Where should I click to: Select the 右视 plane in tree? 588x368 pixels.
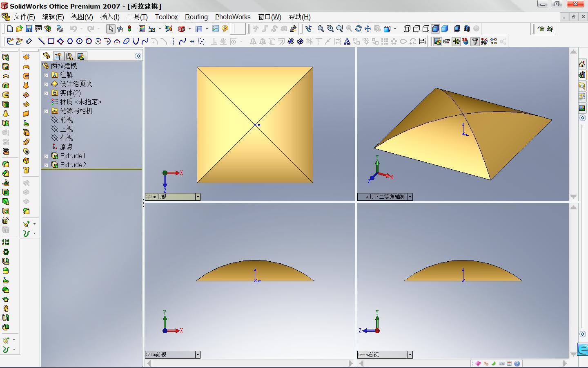point(62,138)
